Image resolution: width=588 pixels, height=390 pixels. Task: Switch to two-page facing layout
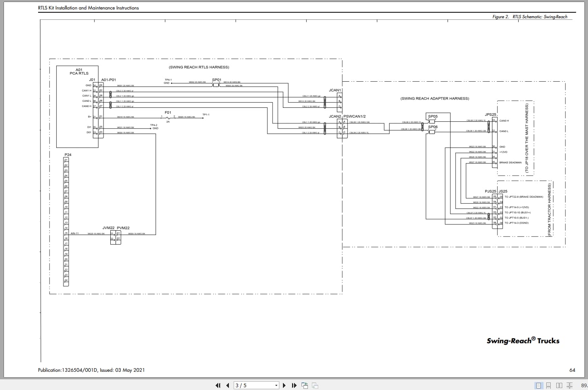pyautogui.click(x=559, y=385)
